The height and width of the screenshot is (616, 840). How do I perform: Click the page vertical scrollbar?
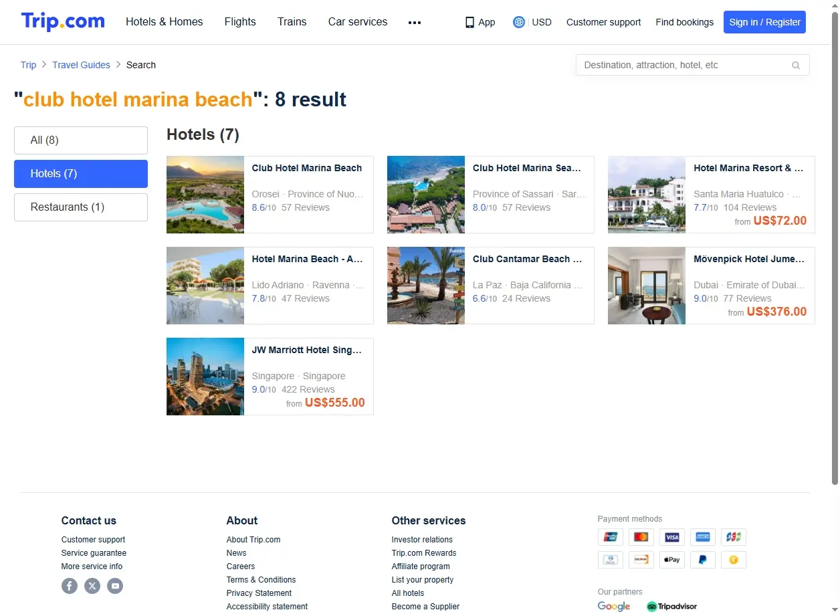click(835, 247)
